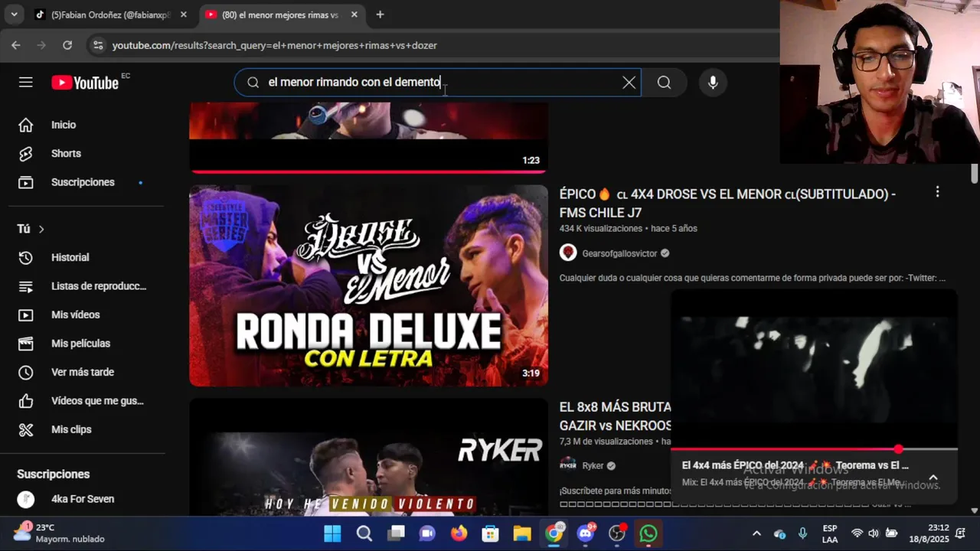Open WhatsApp from the taskbar
This screenshot has height=551, width=980.
pos(648,533)
